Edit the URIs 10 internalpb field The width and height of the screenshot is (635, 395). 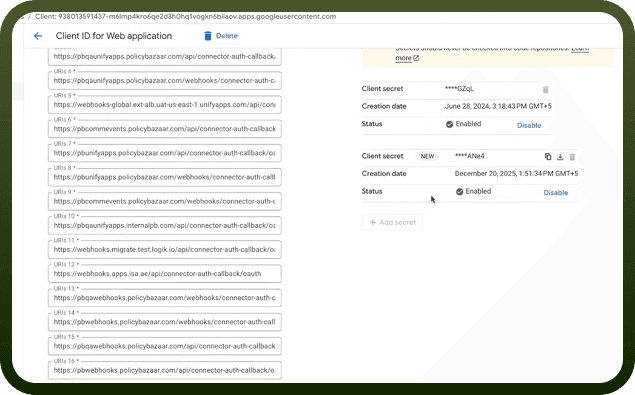[164, 225]
